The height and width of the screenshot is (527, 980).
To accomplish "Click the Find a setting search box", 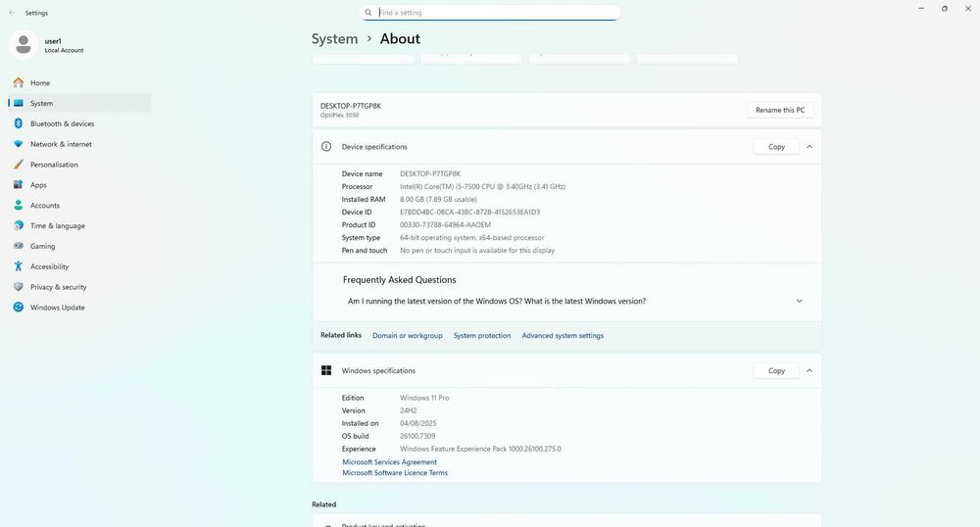I will tap(490, 13).
